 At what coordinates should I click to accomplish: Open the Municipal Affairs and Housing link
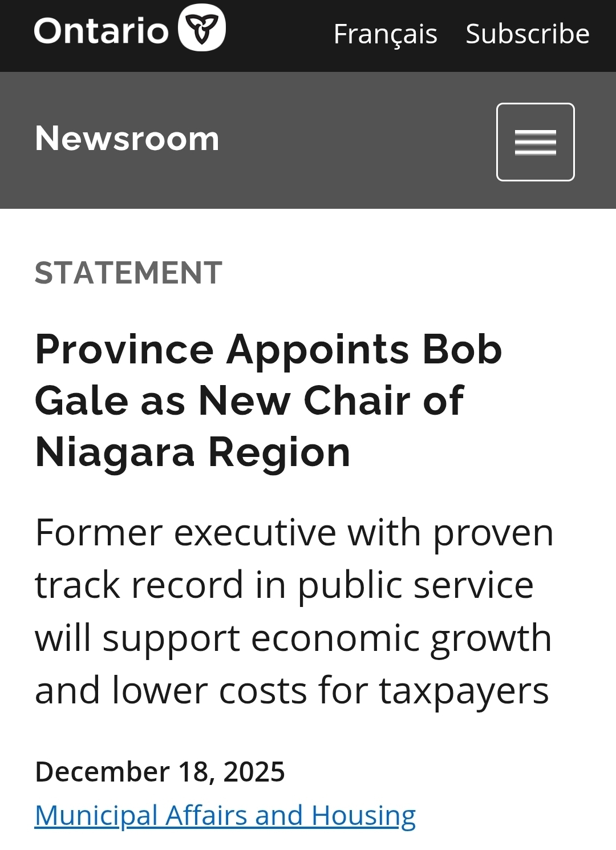(225, 815)
